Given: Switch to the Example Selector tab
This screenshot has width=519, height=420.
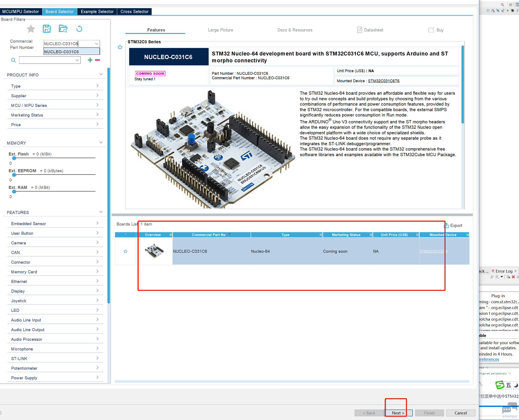Looking at the screenshot, I should tap(97, 11).
